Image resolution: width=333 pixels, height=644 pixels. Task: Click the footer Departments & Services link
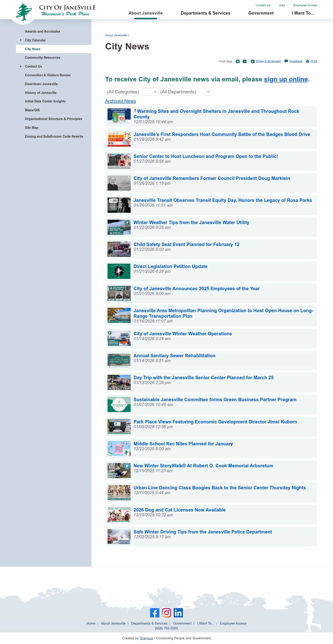(x=149, y=623)
